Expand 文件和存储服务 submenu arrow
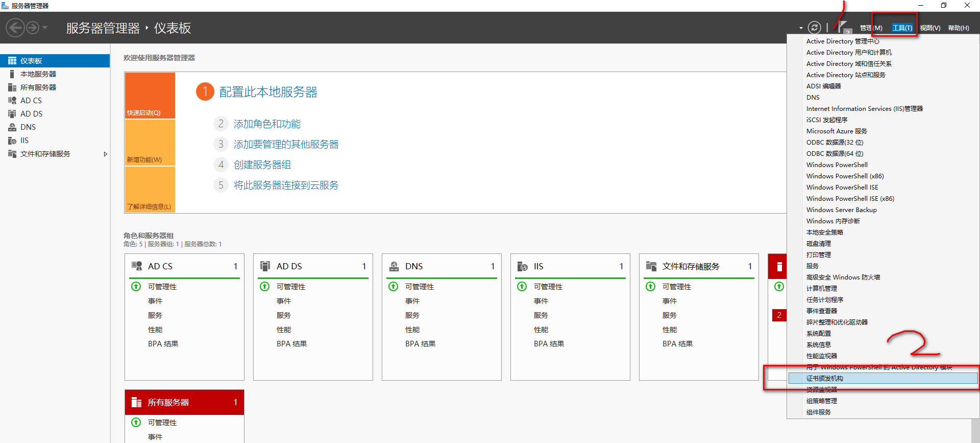Screen dimensions: 980x443 pos(105,154)
